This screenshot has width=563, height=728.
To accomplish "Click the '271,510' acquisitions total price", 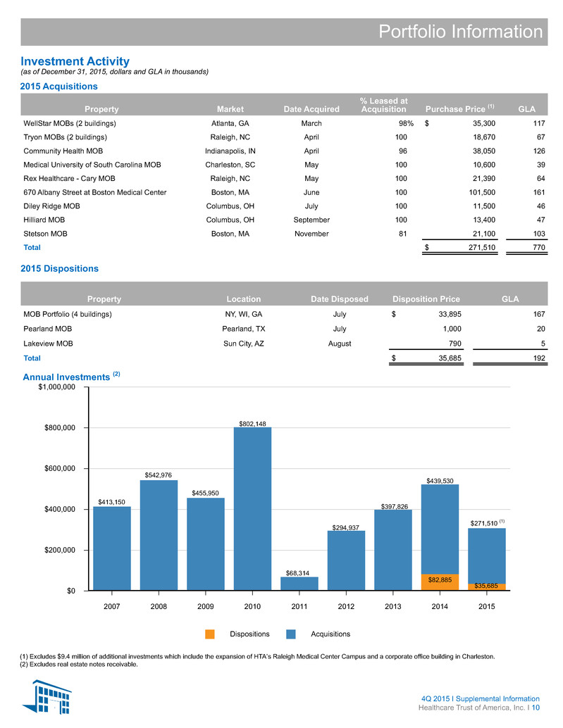I will coord(482,247).
